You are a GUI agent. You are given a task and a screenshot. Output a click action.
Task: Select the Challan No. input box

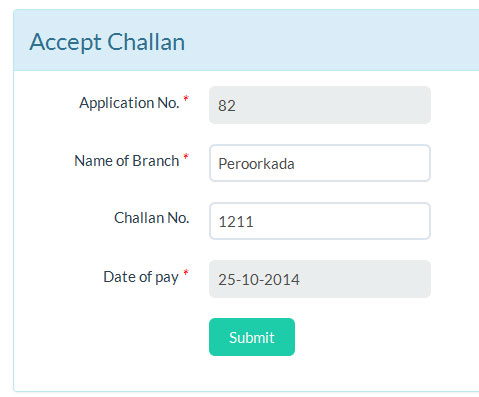tap(320, 221)
